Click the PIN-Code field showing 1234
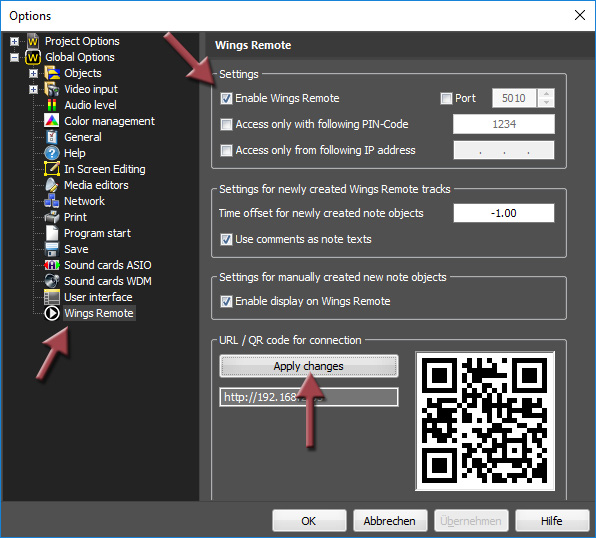Screen dimensions: 596x538 [504, 124]
